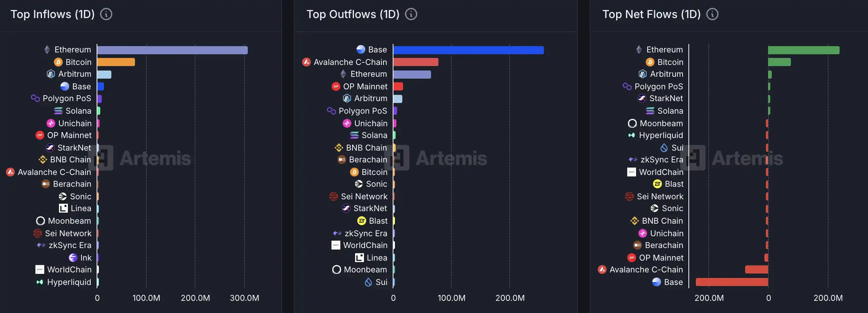The height and width of the screenshot is (313, 868).
Task: Click the green Ethereum net flow bar
Action: (x=803, y=50)
